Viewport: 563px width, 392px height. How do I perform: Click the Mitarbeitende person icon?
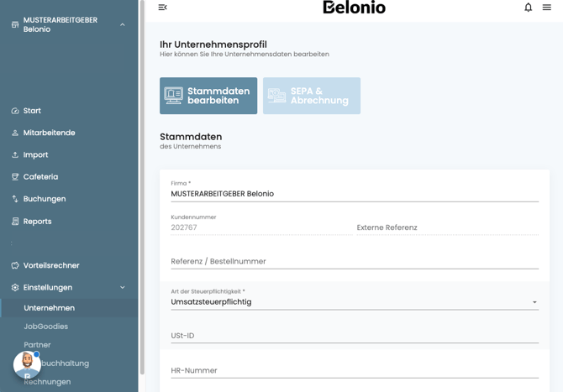click(x=15, y=133)
